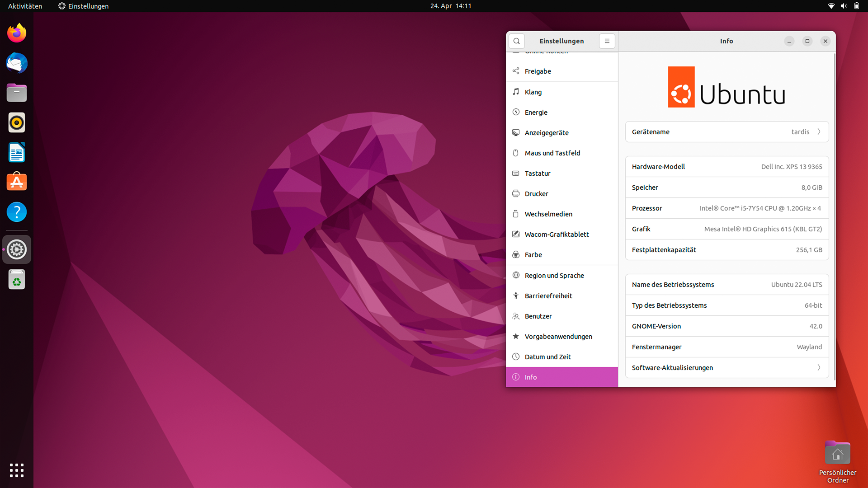Viewport: 868px width, 488px height.
Task: Open Rhythmbox music player from the dock
Action: coord(17,122)
